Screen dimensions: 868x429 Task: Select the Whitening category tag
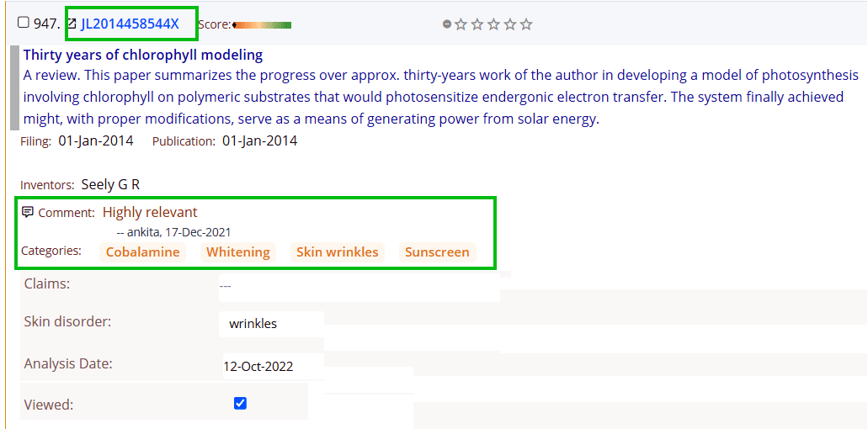(x=238, y=252)
